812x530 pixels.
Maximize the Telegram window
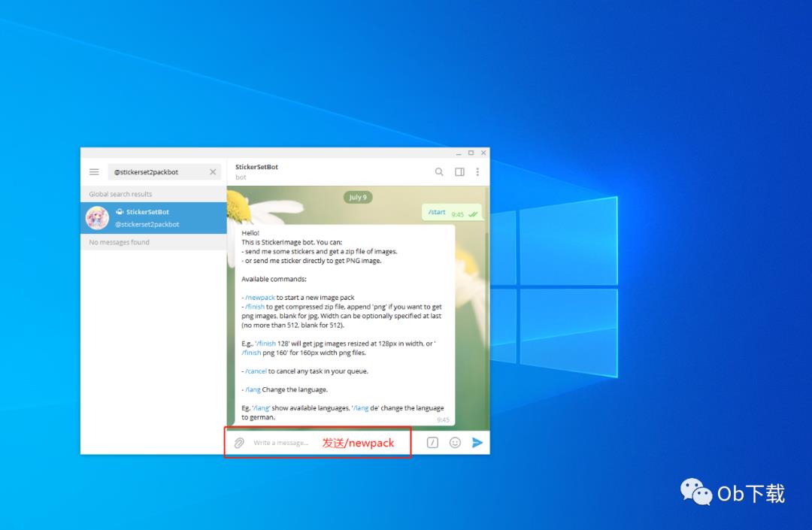pos(471,153)
